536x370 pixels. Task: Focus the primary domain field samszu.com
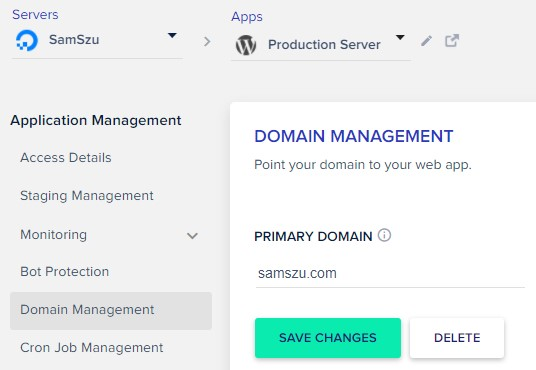(390, 274)
